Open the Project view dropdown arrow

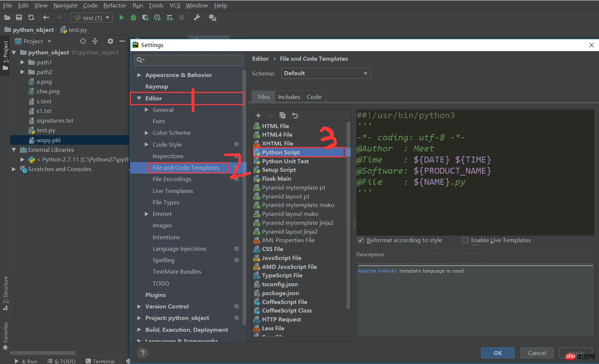pyautogui.click(x=49, y=41)
